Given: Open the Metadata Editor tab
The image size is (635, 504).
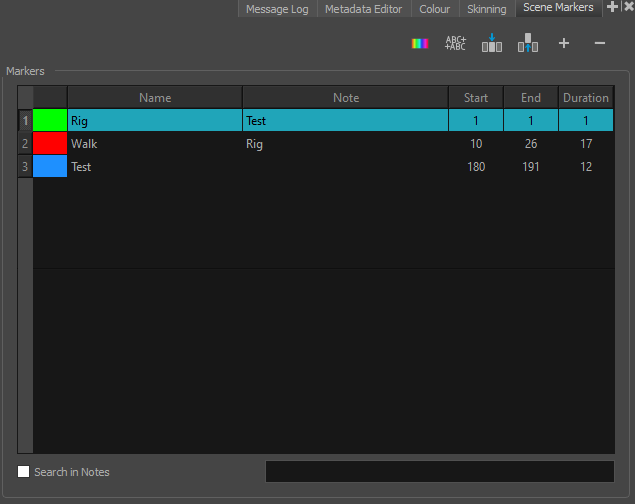Looking at the screenshot, I should click(363, 9).
